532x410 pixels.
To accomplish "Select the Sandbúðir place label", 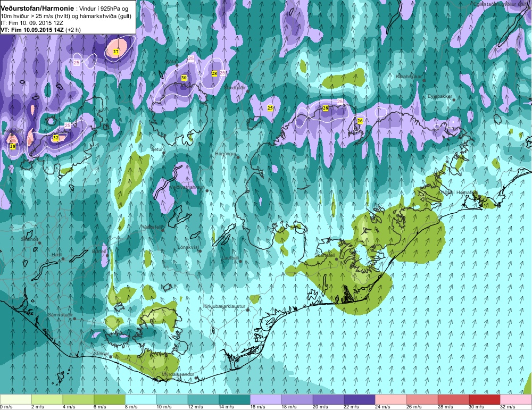I will (x=235, y=88).
